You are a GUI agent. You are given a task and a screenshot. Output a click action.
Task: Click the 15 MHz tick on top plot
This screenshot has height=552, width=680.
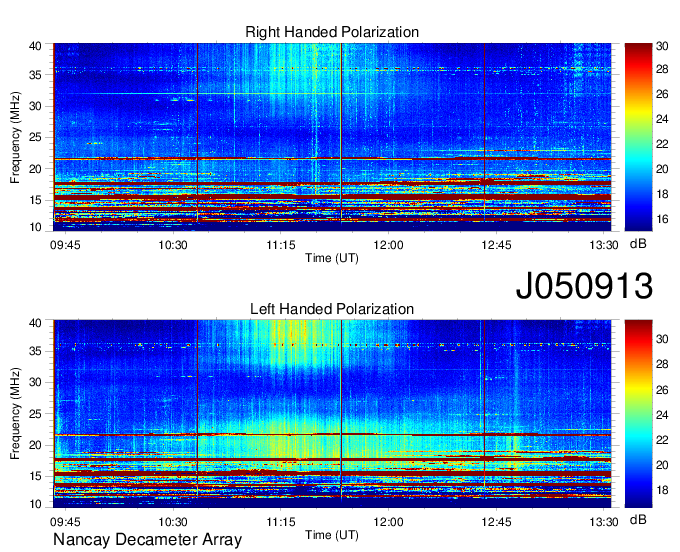(x=36, y=200)
